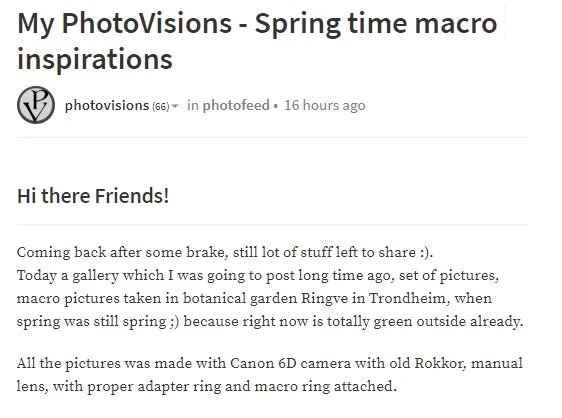Open the photofeed category link
The image size is (562, 418).
click(x=236, y=105)
